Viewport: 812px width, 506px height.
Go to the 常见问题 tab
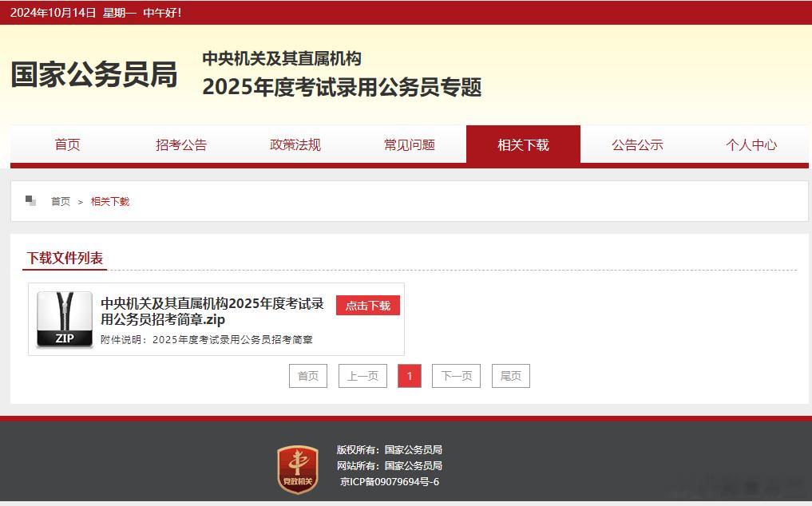(409, 144)
